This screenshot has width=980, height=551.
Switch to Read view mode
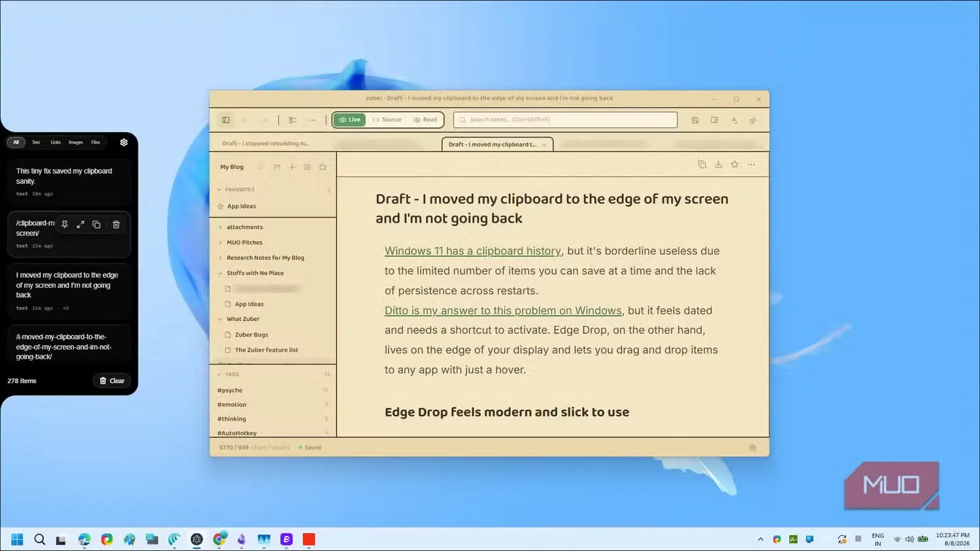(425, 120)
